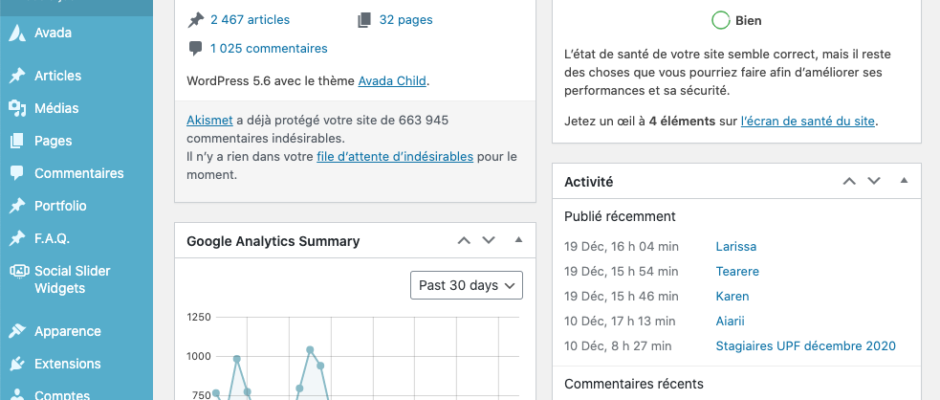
Task: Move Activité widget up
Action: (x=849, y=181)
